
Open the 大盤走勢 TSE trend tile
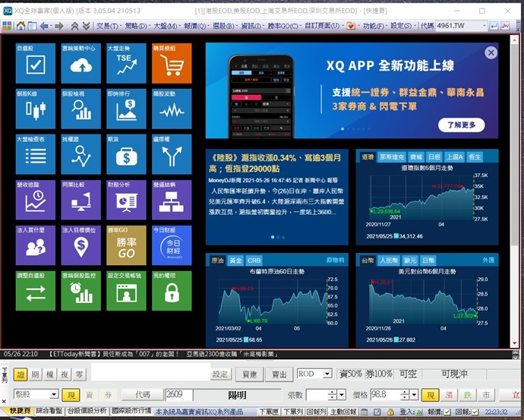tap(126, 63)
